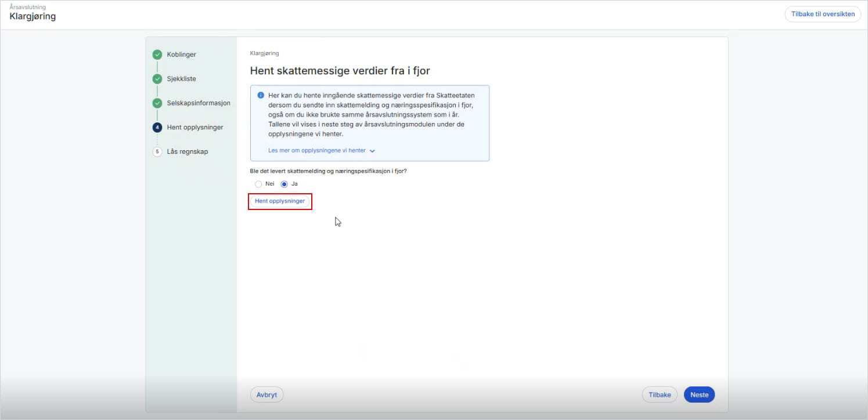The height and width of the screenshot is (420, 868).
Task: Click the Klargjøring breadcrumb text above heading
Action: pyautogui.click(x=264, y=53)
